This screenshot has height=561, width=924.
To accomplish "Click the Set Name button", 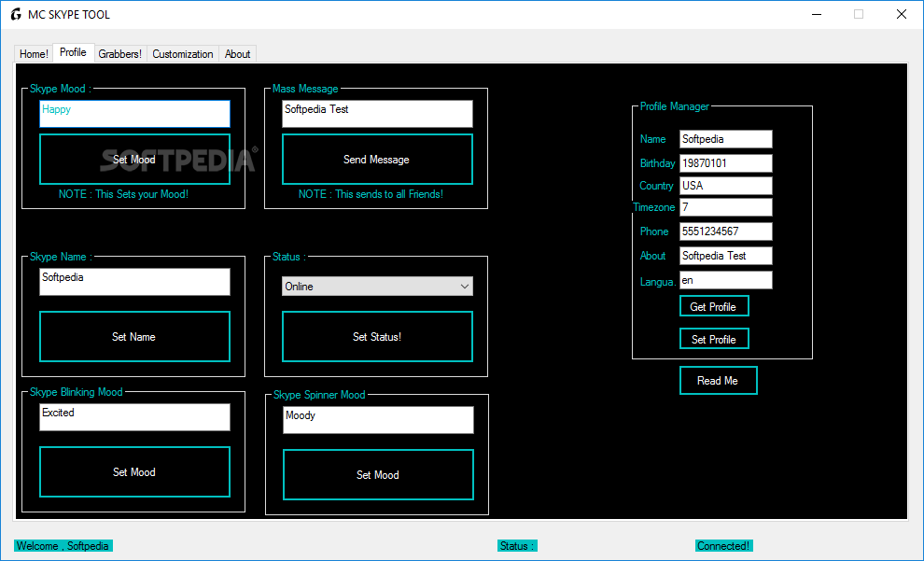I will pos(134,336).
